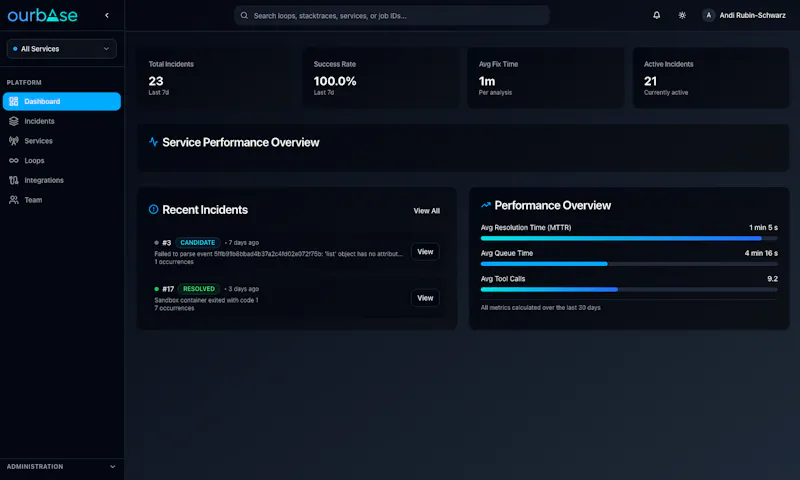The width and height of the screenshot is (800, 480).
Task: Click the green status dot of incident #17
Action: coord(156,289)
